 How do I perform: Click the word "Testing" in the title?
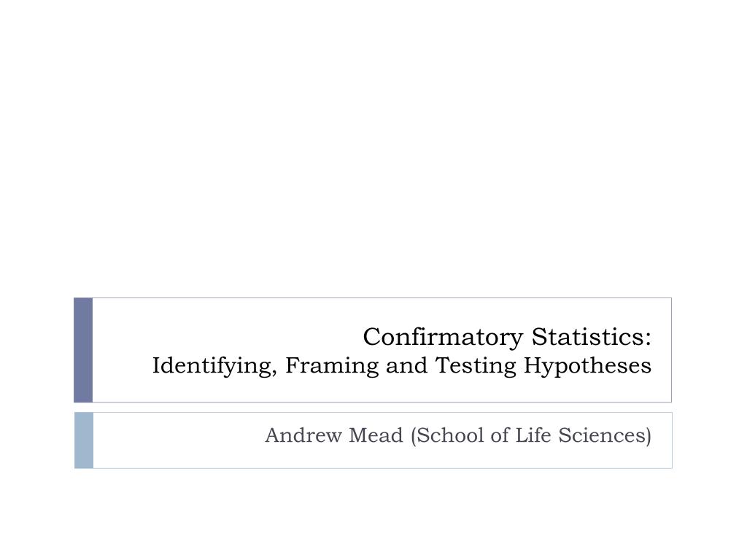tap(476, 366)
